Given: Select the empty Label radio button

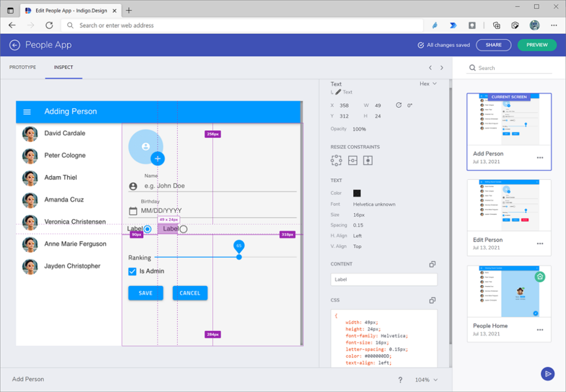Looking at the screenshot, I should [x=183, y=229].
